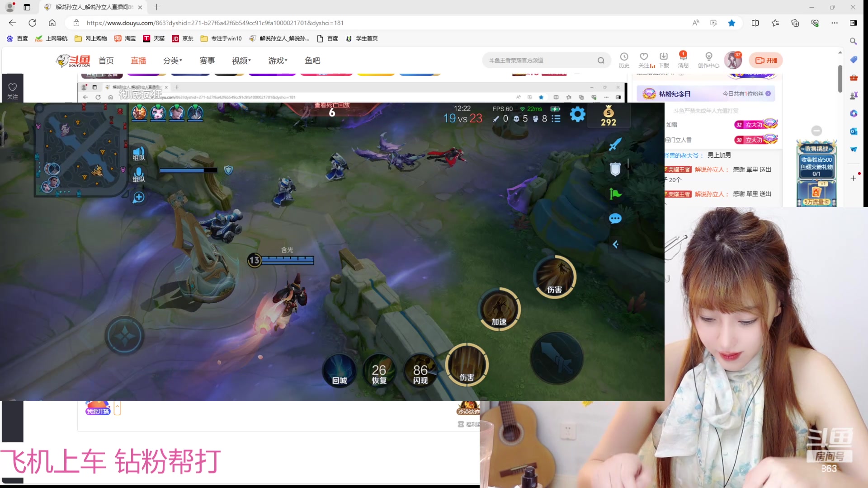
Task: Tap the sword attack signal icon
Action: 615,144
